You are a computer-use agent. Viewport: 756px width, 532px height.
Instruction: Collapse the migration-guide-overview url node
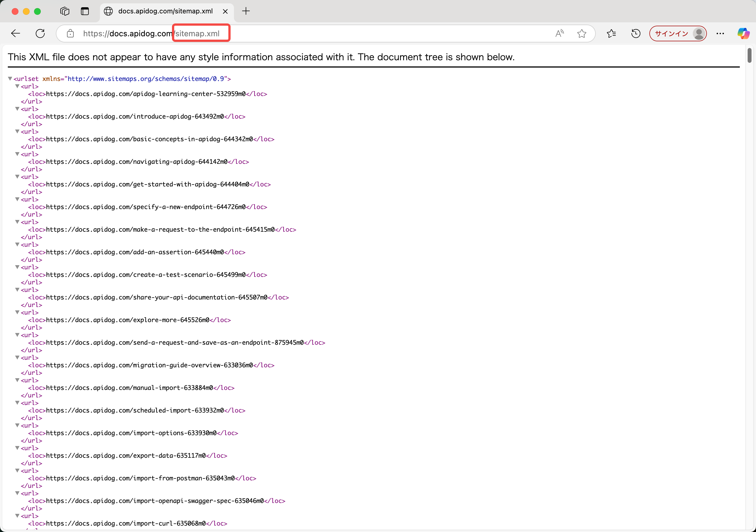point(17,358)
